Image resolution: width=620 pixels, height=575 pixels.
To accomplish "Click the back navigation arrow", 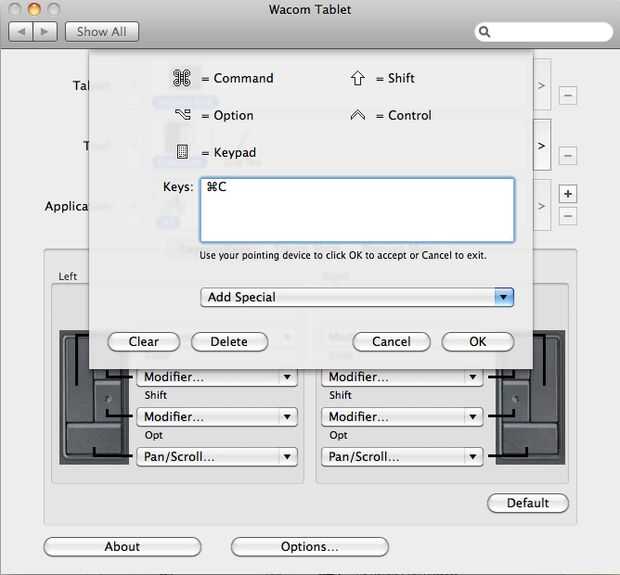I will tap(22, 32).
